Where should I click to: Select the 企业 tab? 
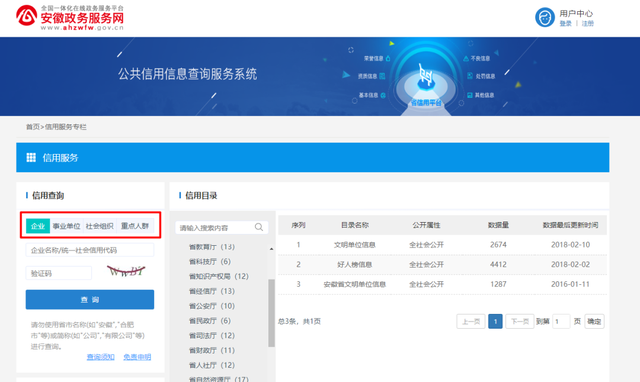38,226
